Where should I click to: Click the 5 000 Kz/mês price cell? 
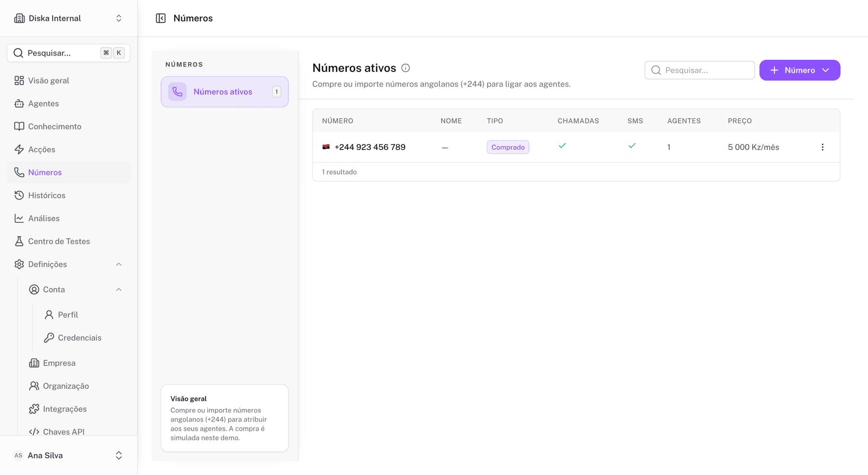coord(753,147)
